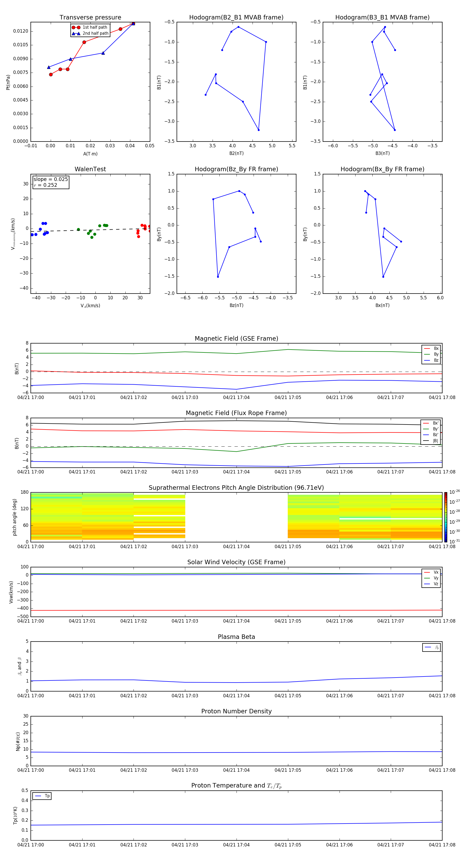
Task: Click the Vz legend entry in velocity plot
Action: 431,584
